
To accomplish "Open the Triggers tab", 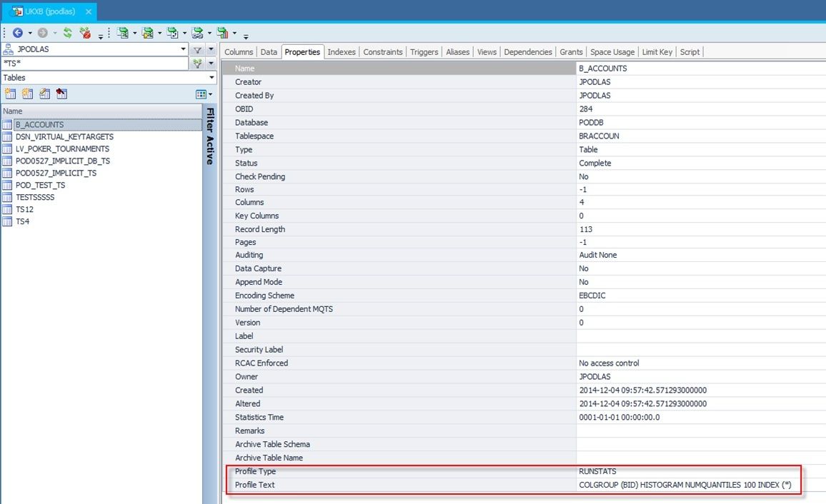I will click(x=424, y=51).
